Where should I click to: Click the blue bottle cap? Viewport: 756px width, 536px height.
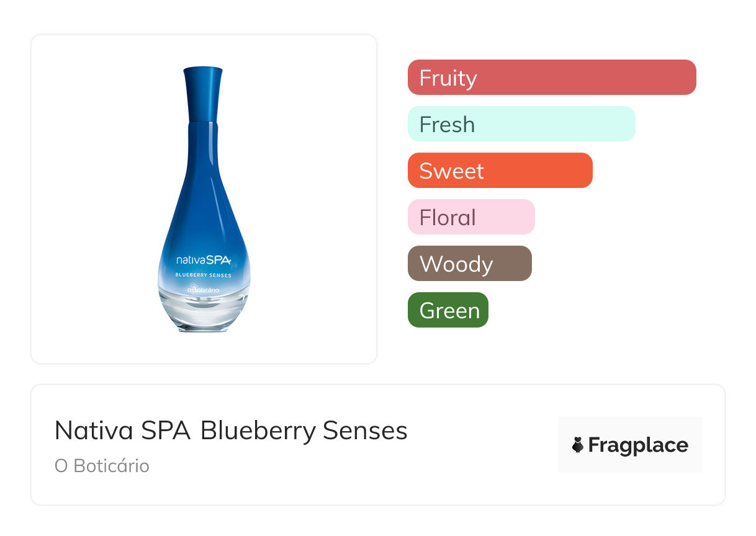click(203, 93)
